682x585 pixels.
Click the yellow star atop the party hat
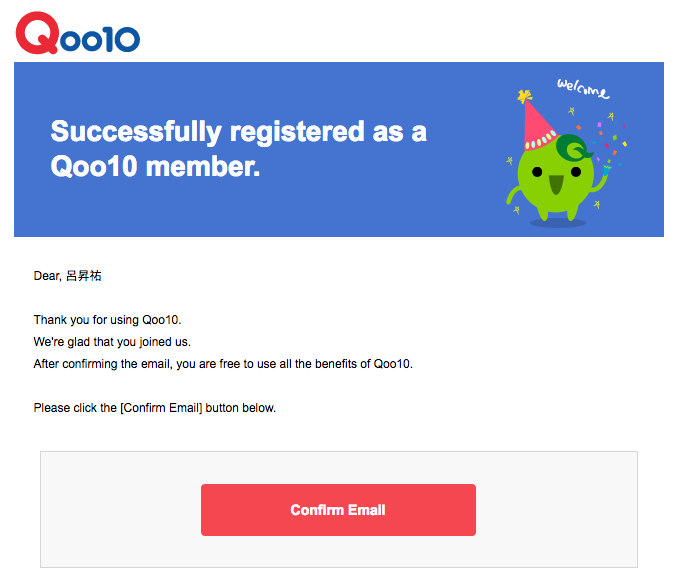(525, 96)
